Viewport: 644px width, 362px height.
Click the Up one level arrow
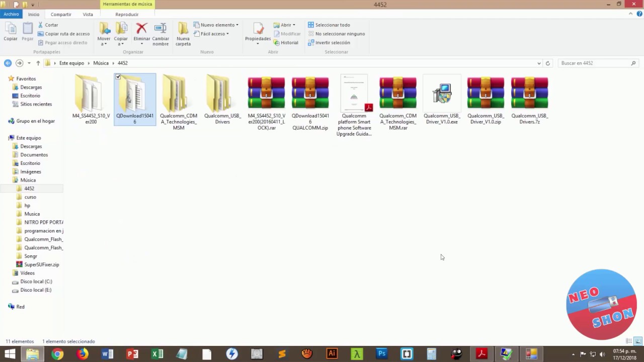point(38,63)
